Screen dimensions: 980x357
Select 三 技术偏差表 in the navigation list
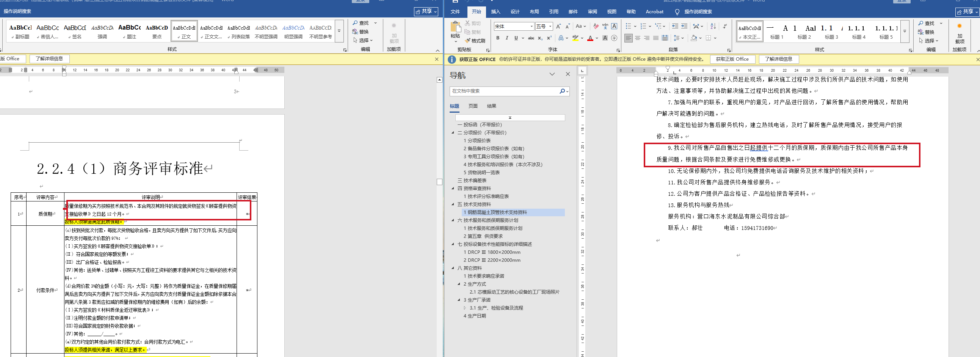point(472,181)
